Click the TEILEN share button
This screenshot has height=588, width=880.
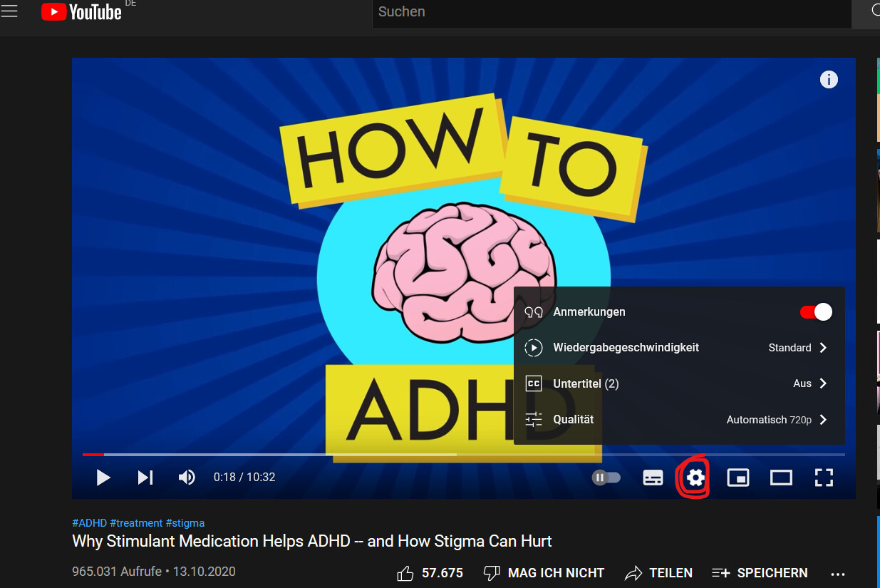658,573
